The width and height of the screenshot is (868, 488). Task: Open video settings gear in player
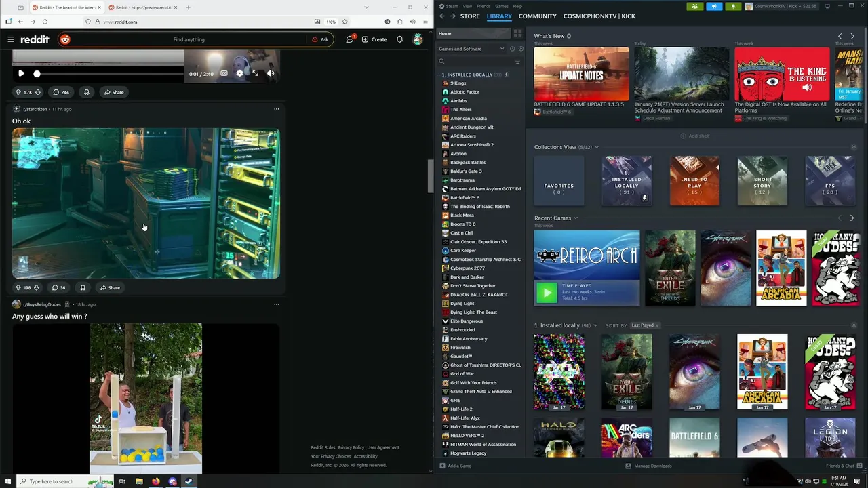click(239, 73)
